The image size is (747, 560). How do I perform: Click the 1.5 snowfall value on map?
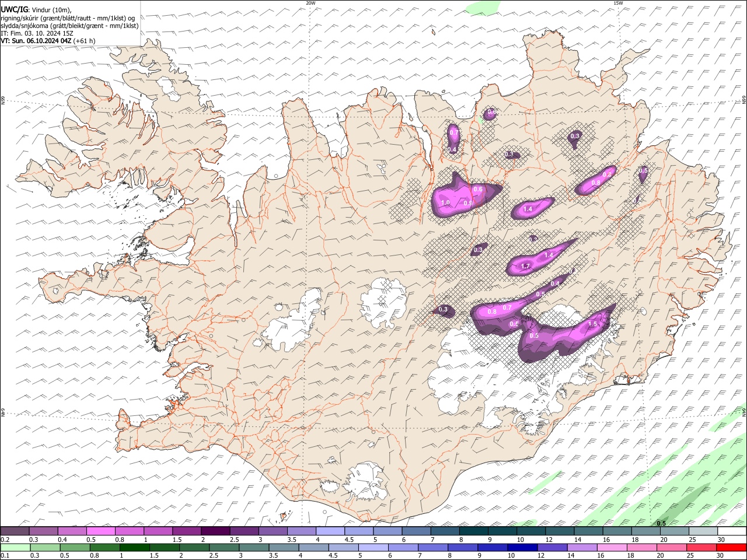point(592,324)
